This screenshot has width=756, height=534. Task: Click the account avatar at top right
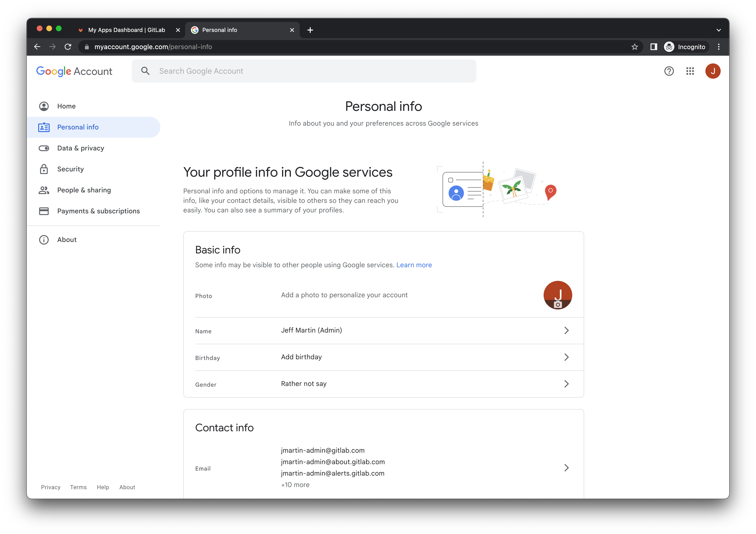point(713,71)
